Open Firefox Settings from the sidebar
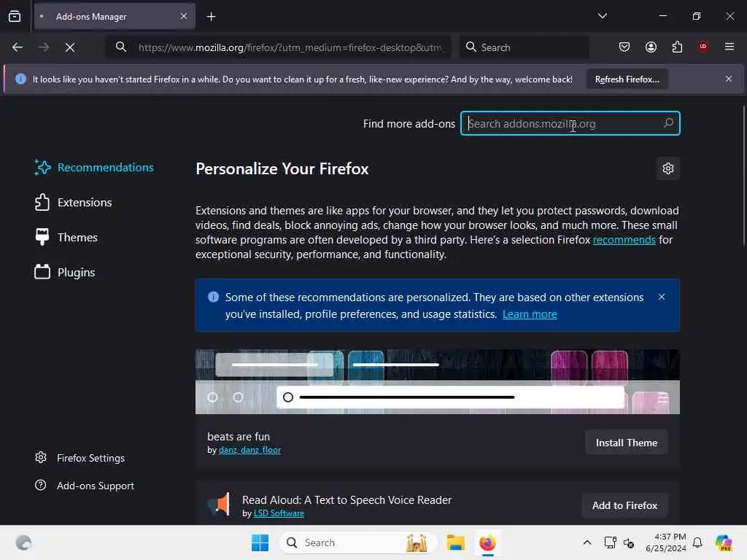This screenshot has width=747, height=560. pyautogui.click(x=80, y=458)
